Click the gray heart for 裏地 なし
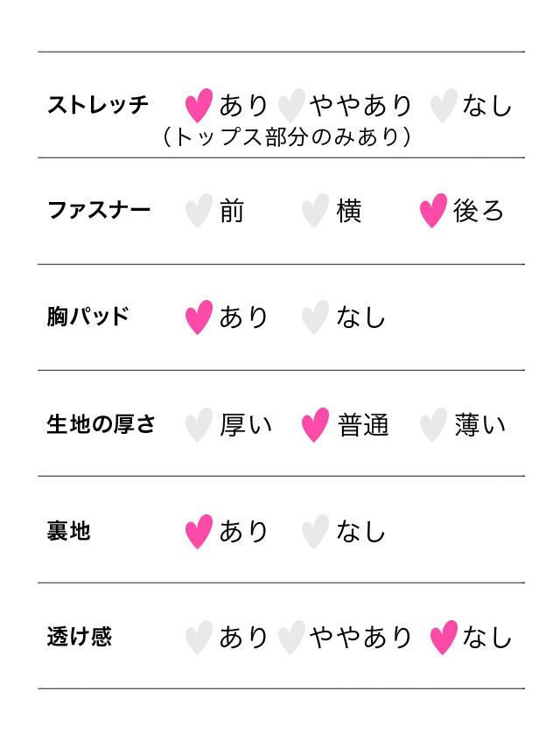The height and width of the screenshot is (747, 560). click(315, 531)
